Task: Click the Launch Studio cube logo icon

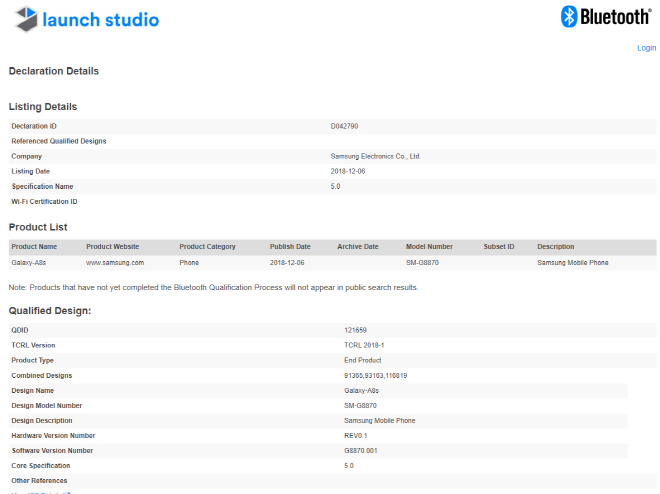Action: pos(26,19)
